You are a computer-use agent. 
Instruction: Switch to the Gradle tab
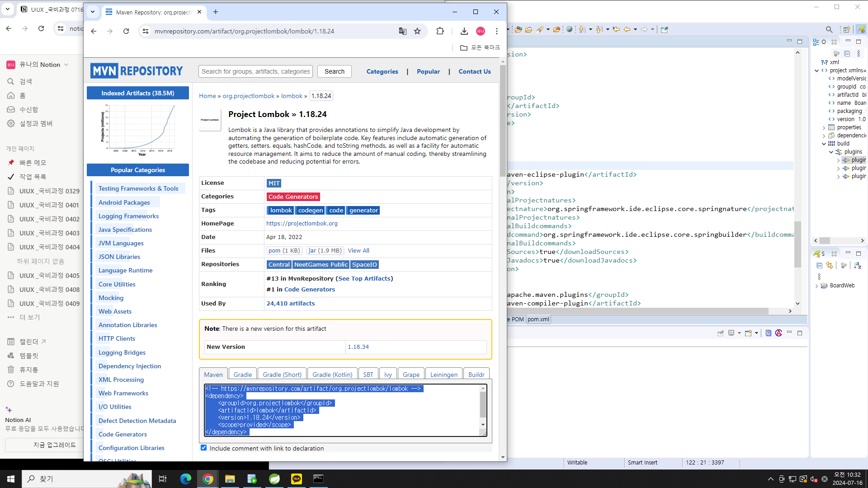point(243,375)
